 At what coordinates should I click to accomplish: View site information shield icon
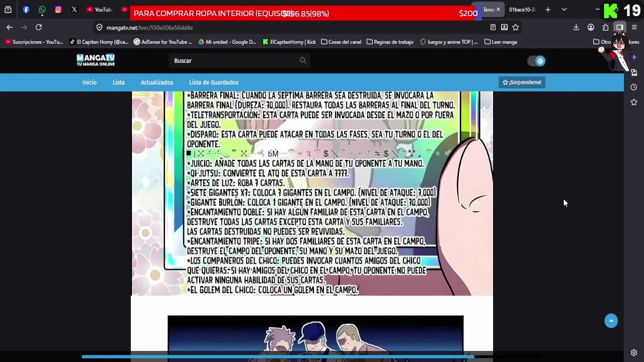99,28
